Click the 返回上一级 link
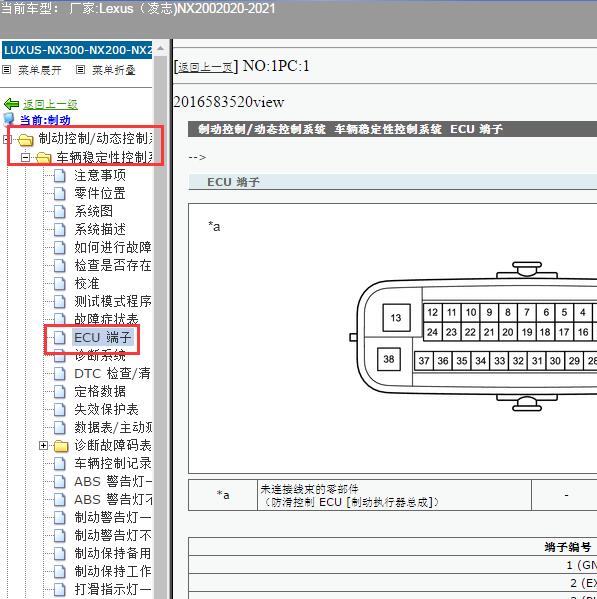 [50, 104]
